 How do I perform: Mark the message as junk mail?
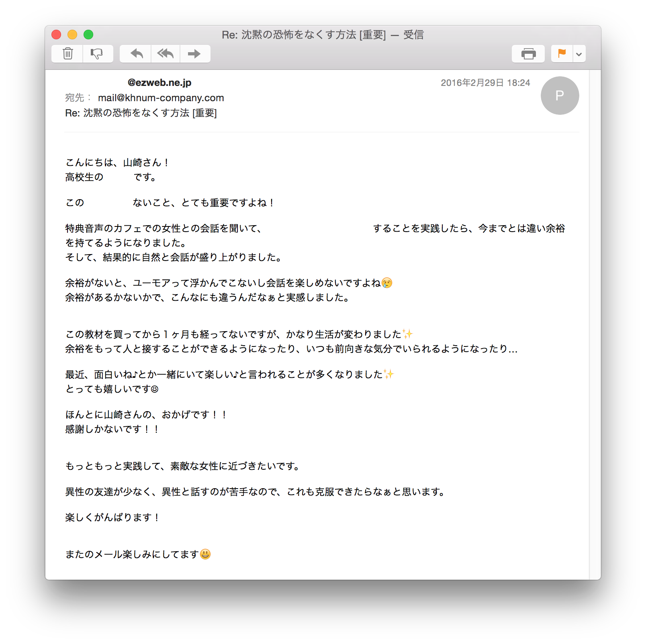(98, 54)
